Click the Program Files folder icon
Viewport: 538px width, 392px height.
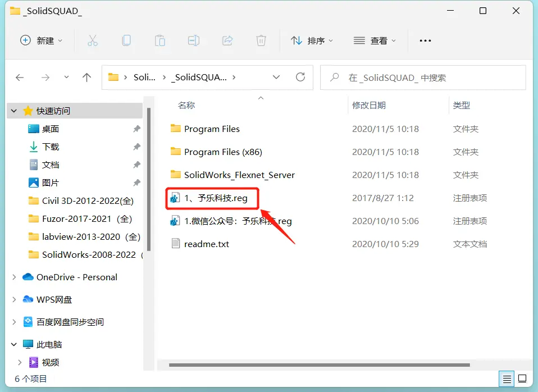176,129
